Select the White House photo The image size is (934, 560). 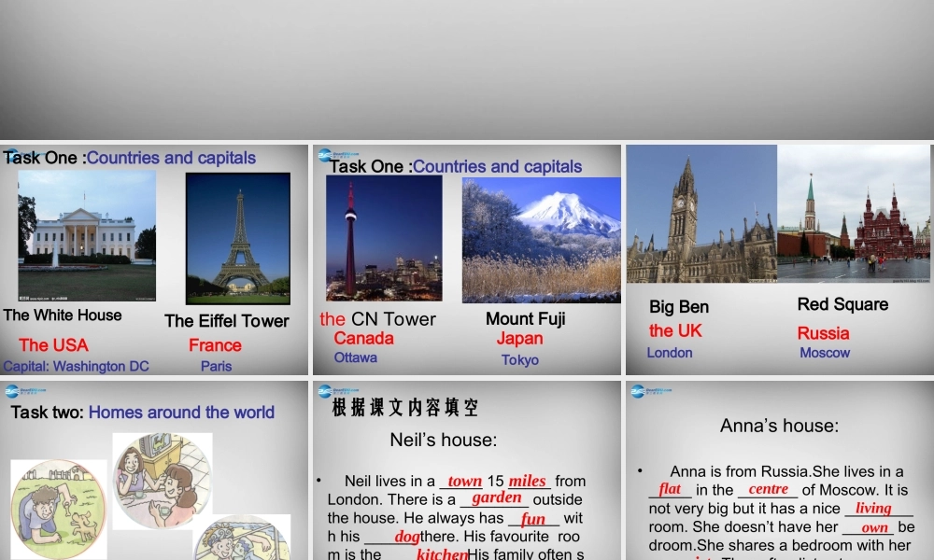point(87,235)
